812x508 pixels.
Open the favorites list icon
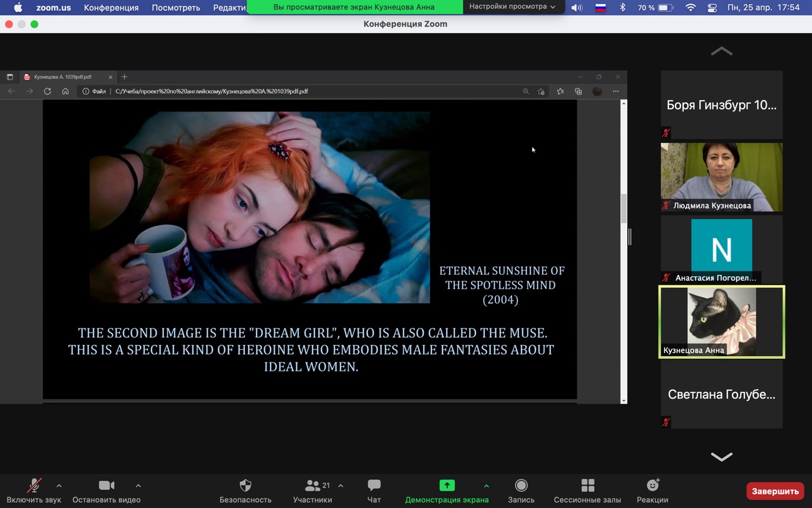560,91
